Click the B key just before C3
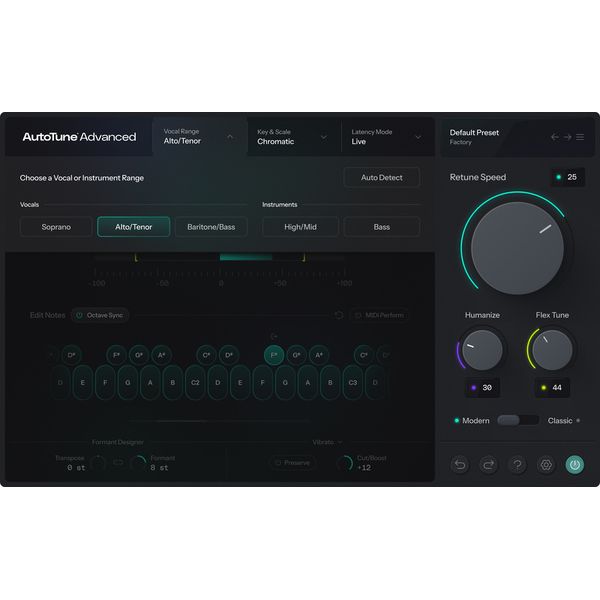 click(330, 382)
